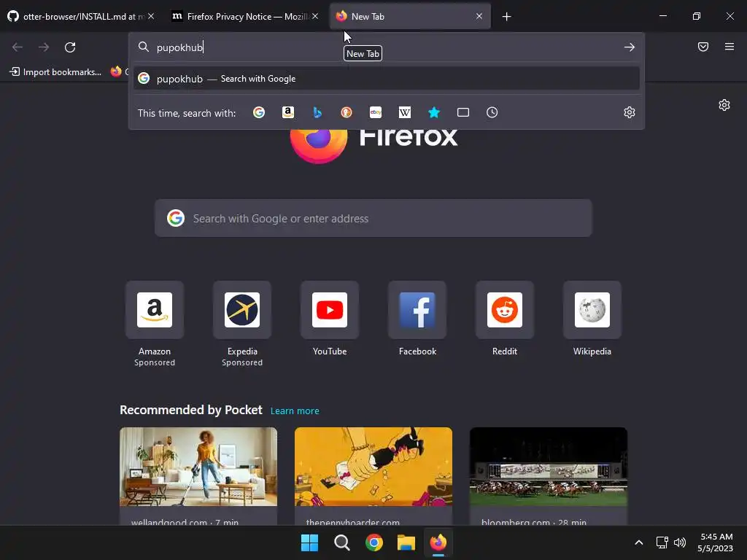Select the New Tab tab
The width and height of the screenshot is (747, 560).
(410, 16)
